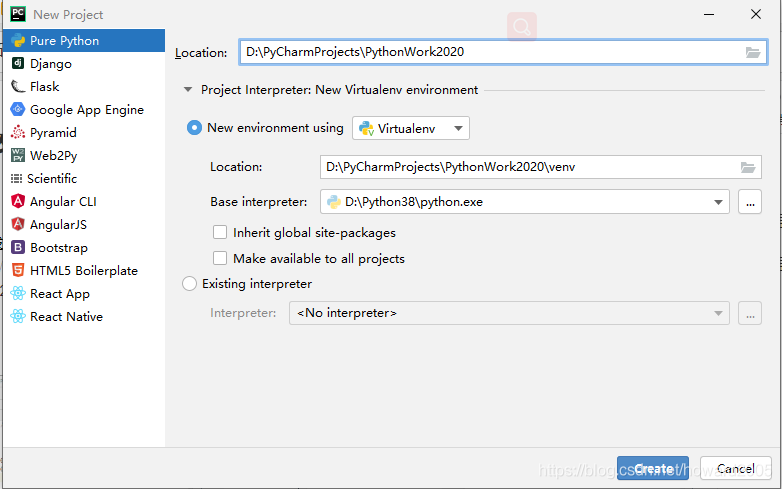This screenshot has height=489, width=782.
Task: Select the Pure Python project type
Action: coord(84,40)
